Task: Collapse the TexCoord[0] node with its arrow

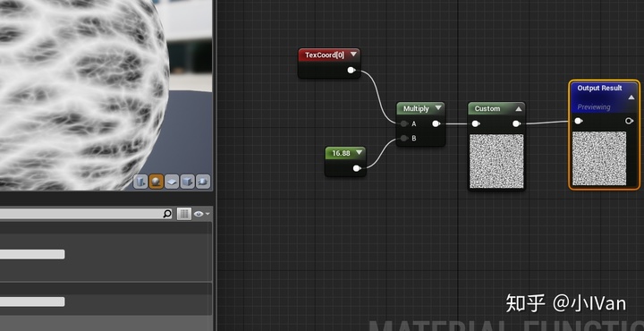Action: coord(353,55)
